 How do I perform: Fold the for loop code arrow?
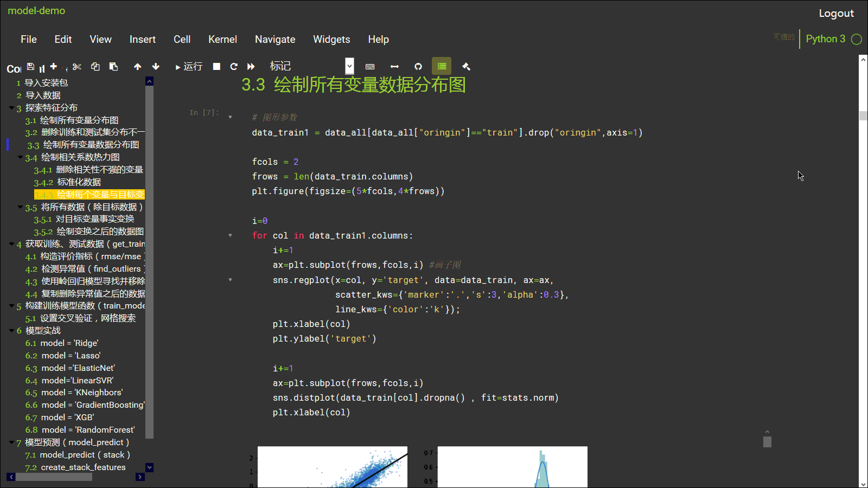(x=230, y=235)
